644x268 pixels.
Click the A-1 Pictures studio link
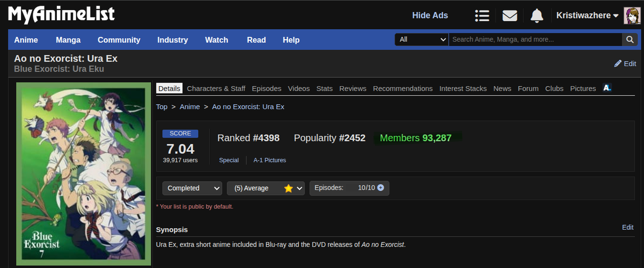[270, 160]
